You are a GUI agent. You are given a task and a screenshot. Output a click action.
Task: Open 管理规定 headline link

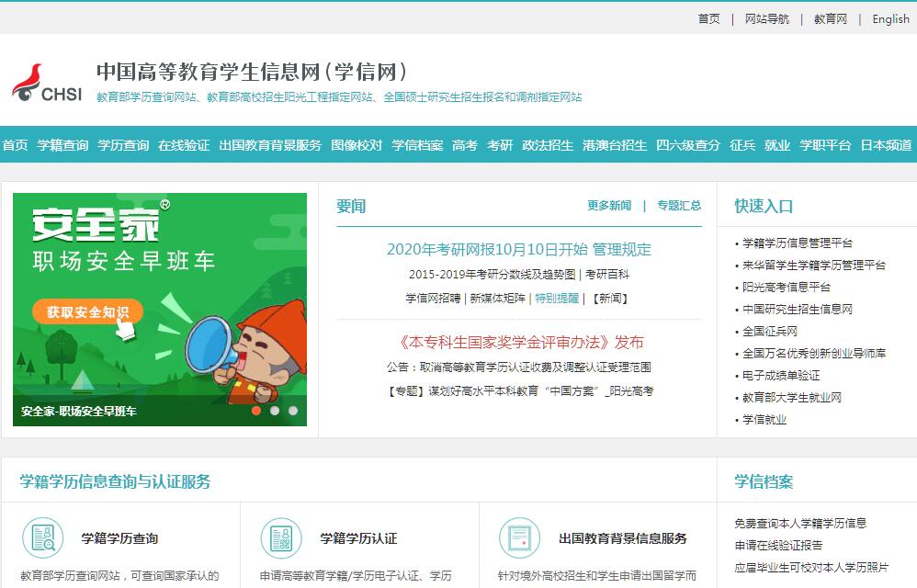pos(622,250)
